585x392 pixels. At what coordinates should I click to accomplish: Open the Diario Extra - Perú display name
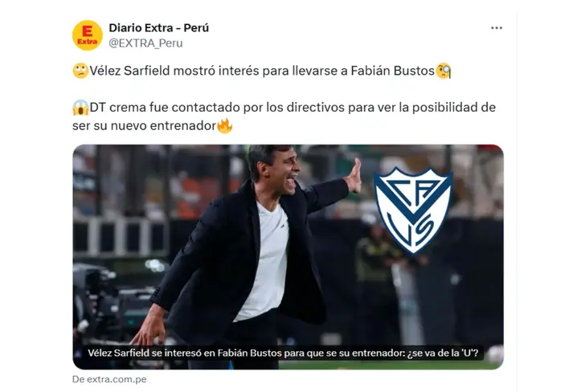158,28
